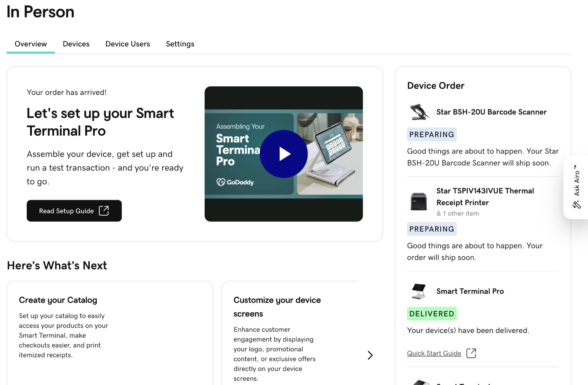
Task: Open the Create your Catalog card
Action: (110, 330)
